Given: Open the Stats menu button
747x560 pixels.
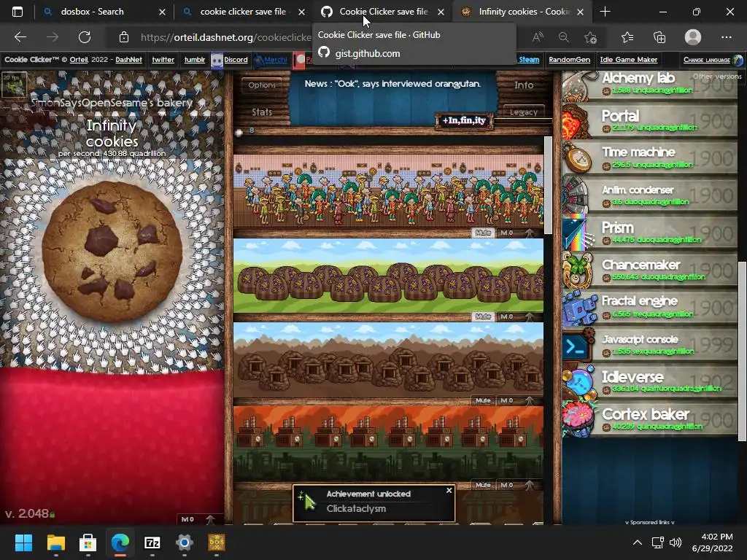Looking at the screenshot, I should pyautogui.click(x=262, y=112).
